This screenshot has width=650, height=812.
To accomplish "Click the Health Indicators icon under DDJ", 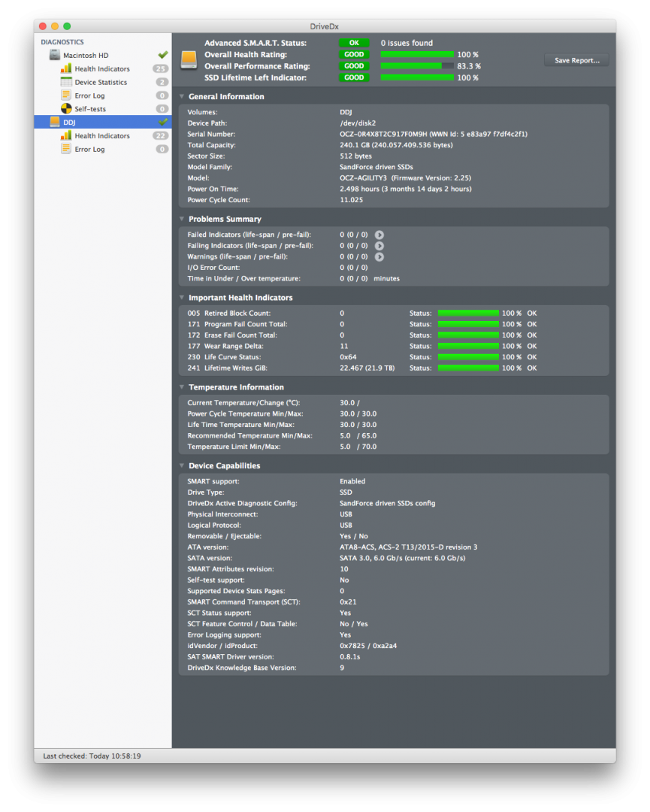I will point(66,136).
